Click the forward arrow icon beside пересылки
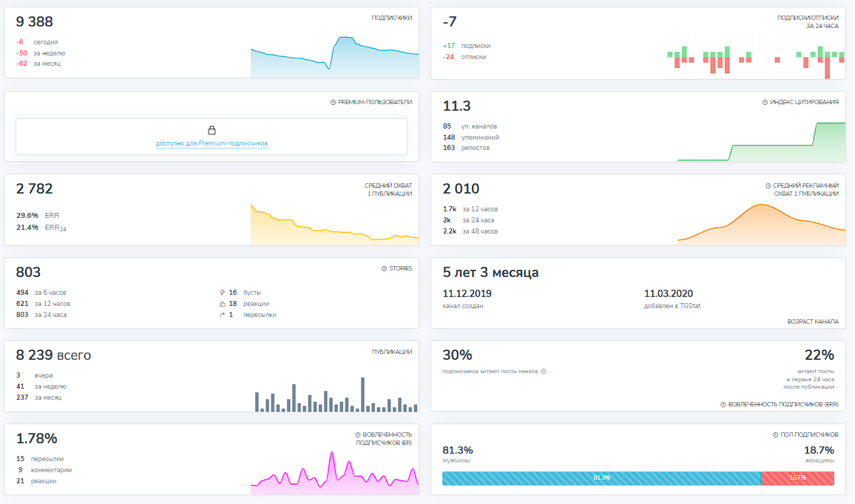Image resolution: width=855 pixels, height=504 pixels. click(x=223, y=315)
